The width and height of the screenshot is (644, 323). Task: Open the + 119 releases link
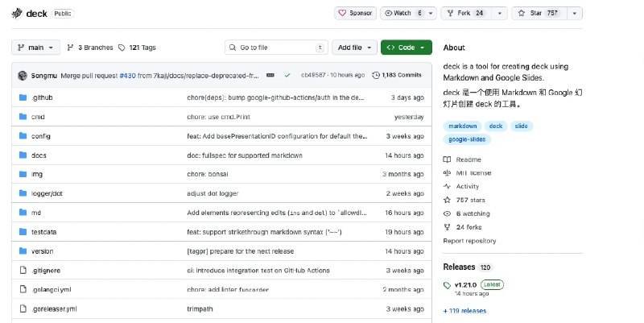click(464, 311)
